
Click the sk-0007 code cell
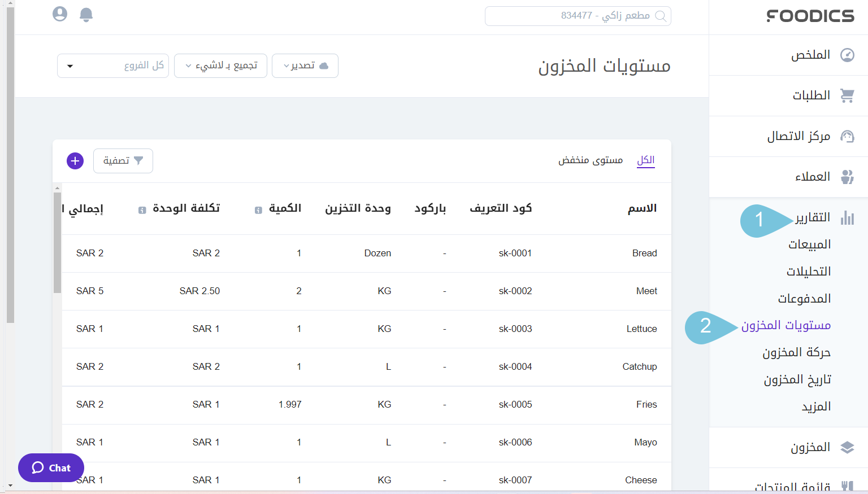(515, 480)
